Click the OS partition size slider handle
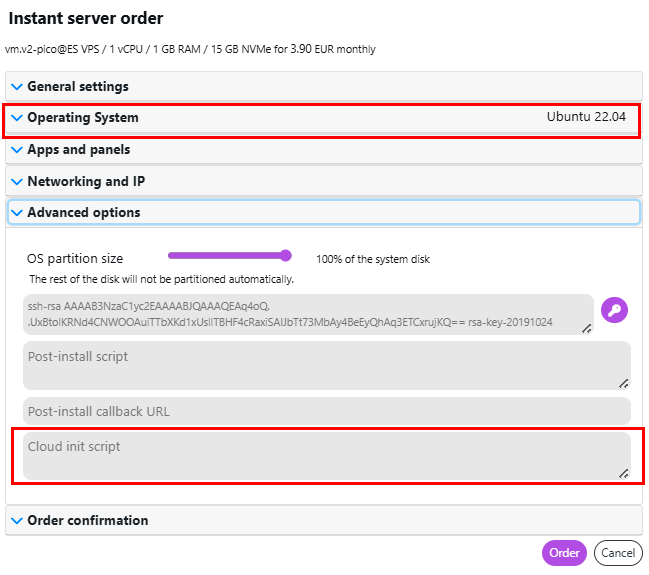 (286, 255)
